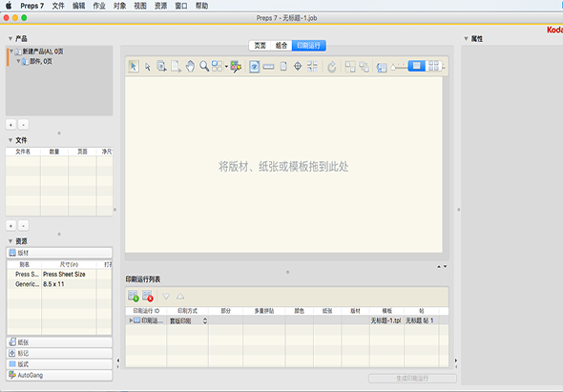This screenshot has height=392, width=563.
Task: Open the 对象 menu
Action: point(119,6)
